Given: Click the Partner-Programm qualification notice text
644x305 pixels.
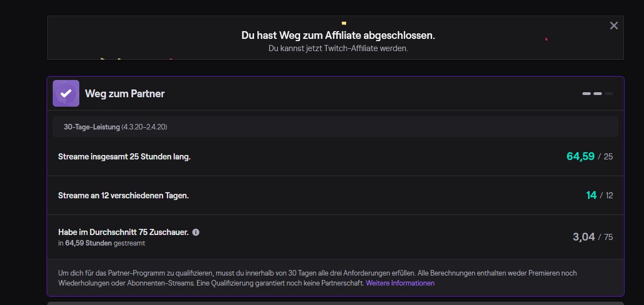Looking at the screenshot, I should 317,278.
